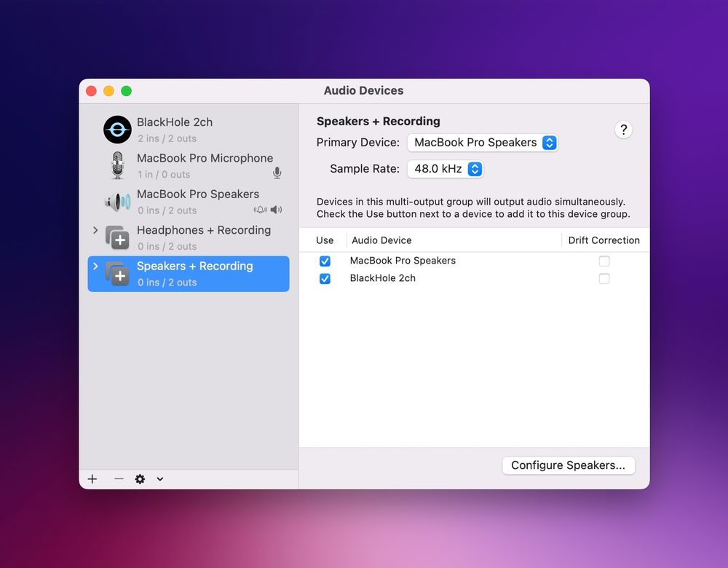Screen dimensions: 728x568
Task: Zoom the Audio Devices window with green button
Action: coord(126,91)
